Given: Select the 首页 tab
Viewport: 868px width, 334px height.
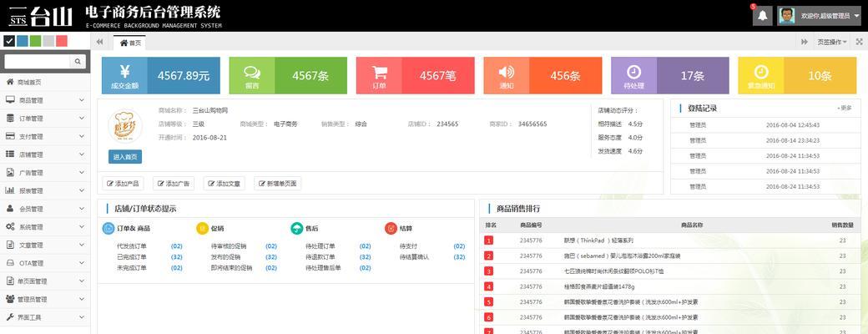Looking at the screenshot, I should (130, 43).
